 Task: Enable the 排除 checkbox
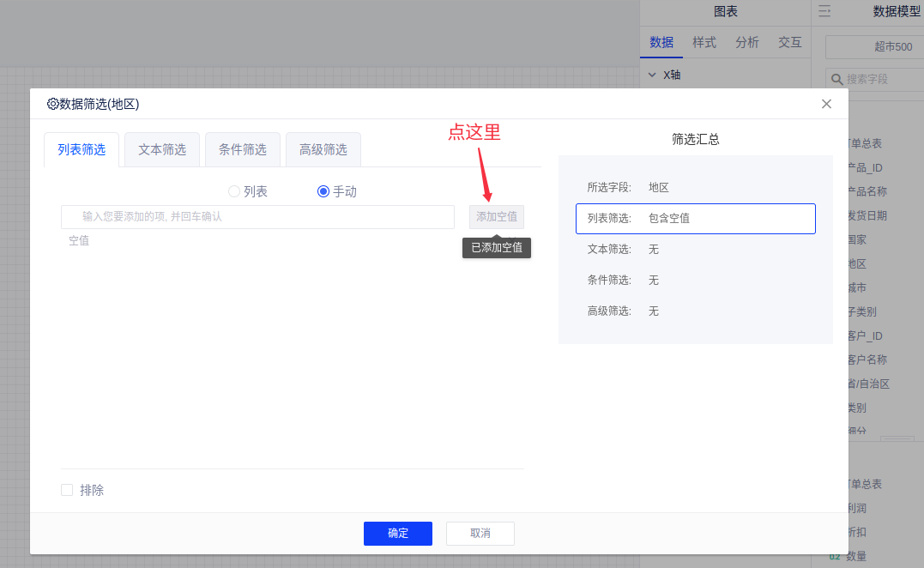[x=67, y=490]
